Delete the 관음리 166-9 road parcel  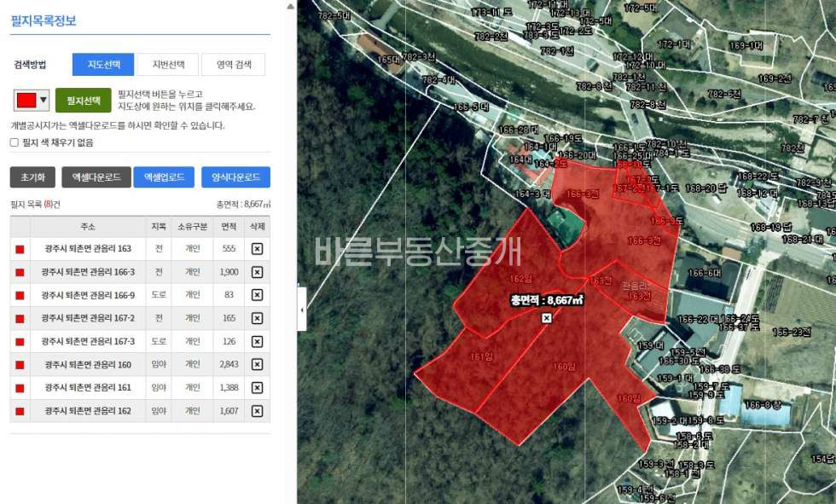pos(257,295)
